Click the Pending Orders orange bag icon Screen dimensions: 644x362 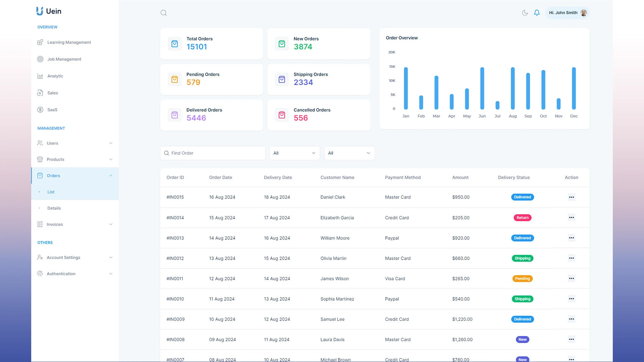tap(174, 79)
